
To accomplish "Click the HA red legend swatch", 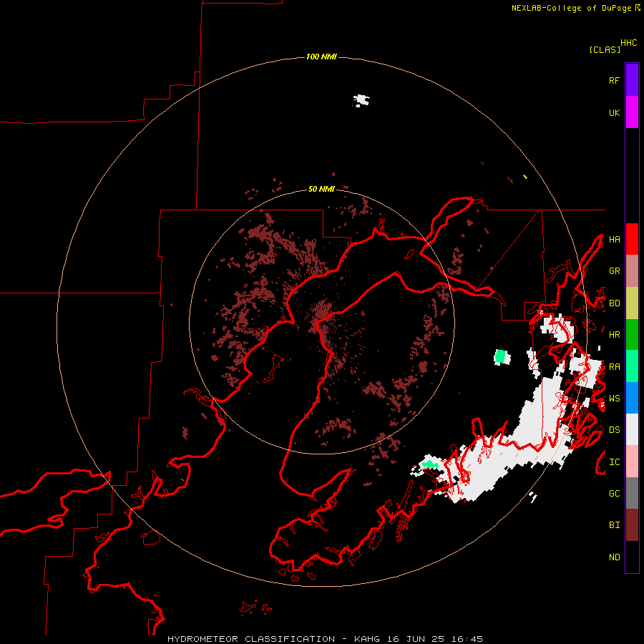I will (x=632, y=239).
